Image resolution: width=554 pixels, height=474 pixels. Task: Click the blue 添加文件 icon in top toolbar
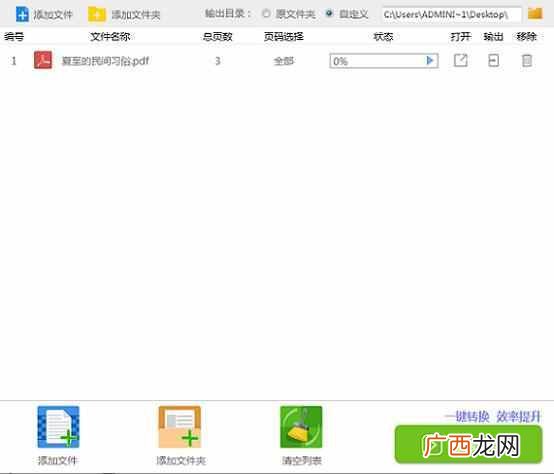click(22, 14)
